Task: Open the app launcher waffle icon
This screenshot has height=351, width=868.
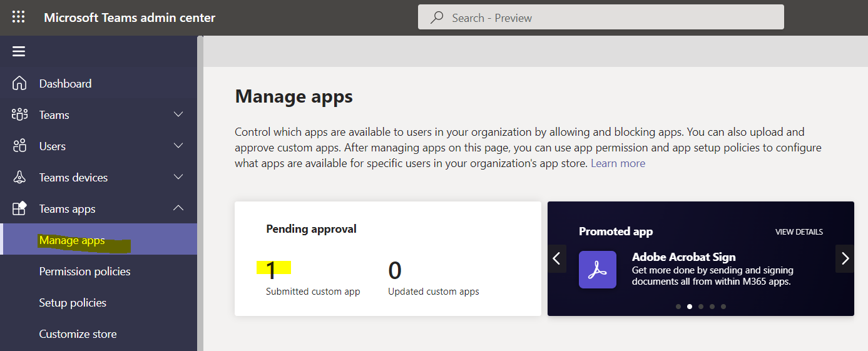Action: pos(19,18)
